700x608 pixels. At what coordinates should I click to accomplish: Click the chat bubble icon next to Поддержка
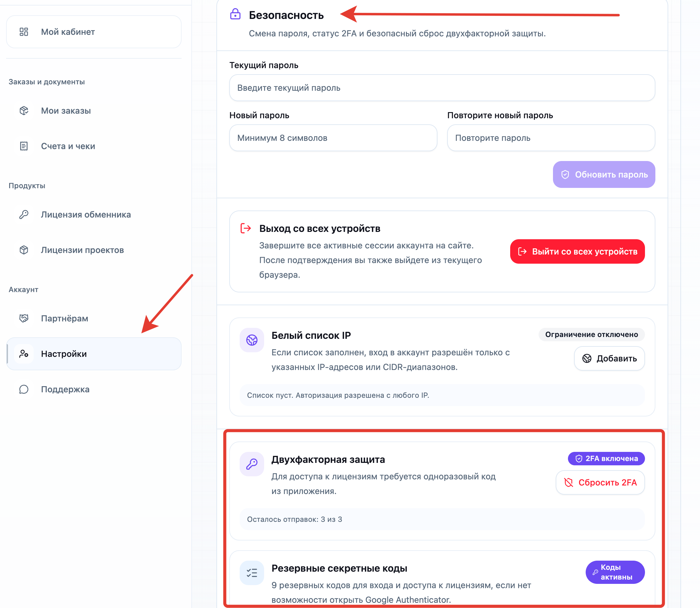[x=24, y=389]
